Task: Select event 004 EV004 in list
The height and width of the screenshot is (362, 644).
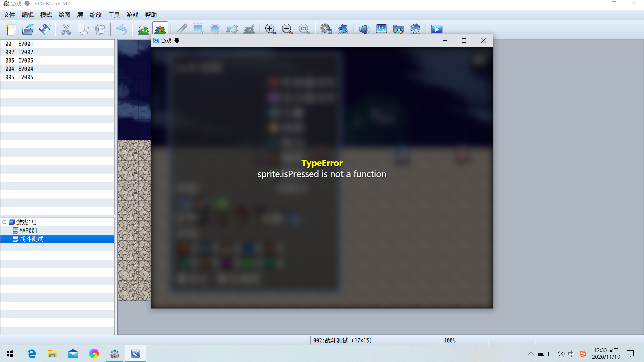Action: pyautogui.click(x=57, y=69)
